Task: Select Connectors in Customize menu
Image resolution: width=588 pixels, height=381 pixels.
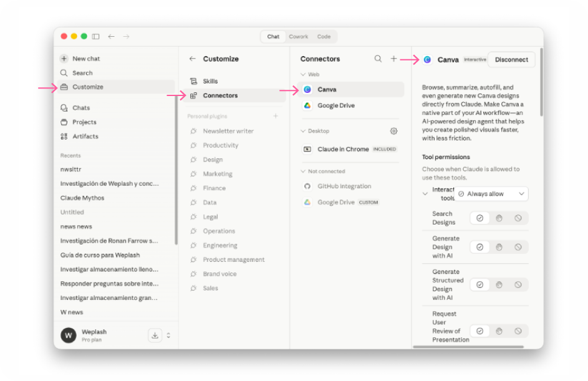Action: point(235,95)
